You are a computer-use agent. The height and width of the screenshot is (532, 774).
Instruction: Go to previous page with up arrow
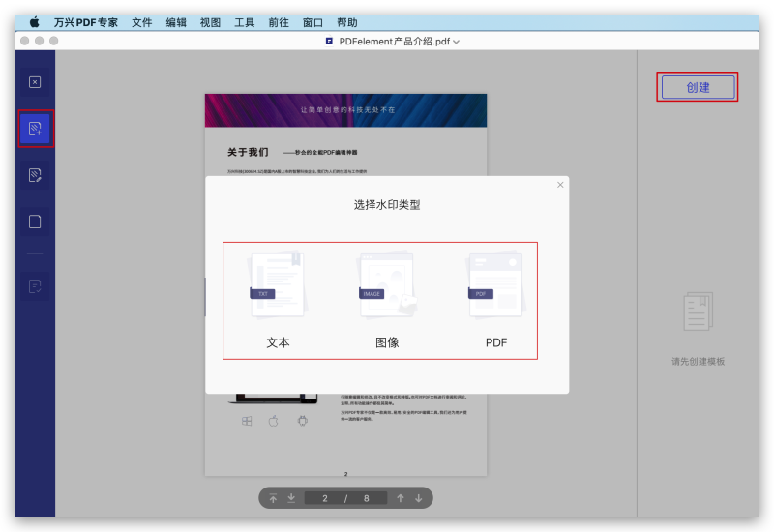click(x=400, y=498)
